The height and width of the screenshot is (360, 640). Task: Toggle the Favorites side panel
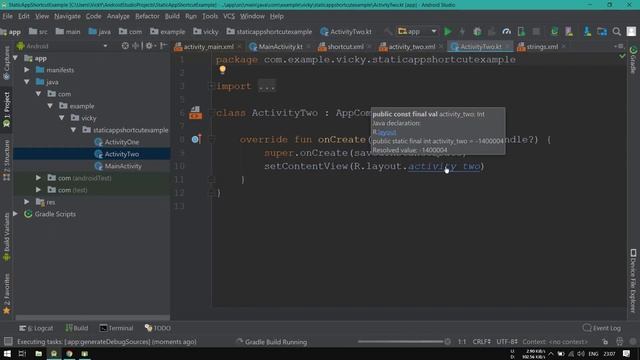click(7, 295)
